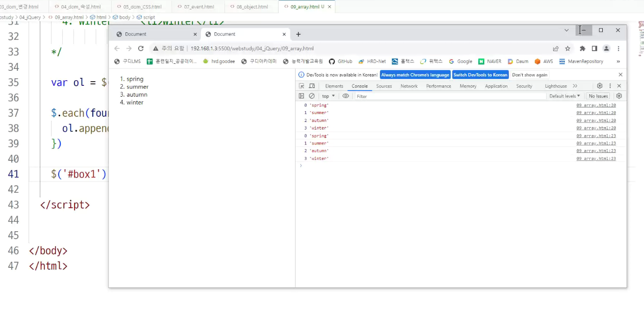
Task: Select the inspect element picker icon
Action: [x=302, y=86]
